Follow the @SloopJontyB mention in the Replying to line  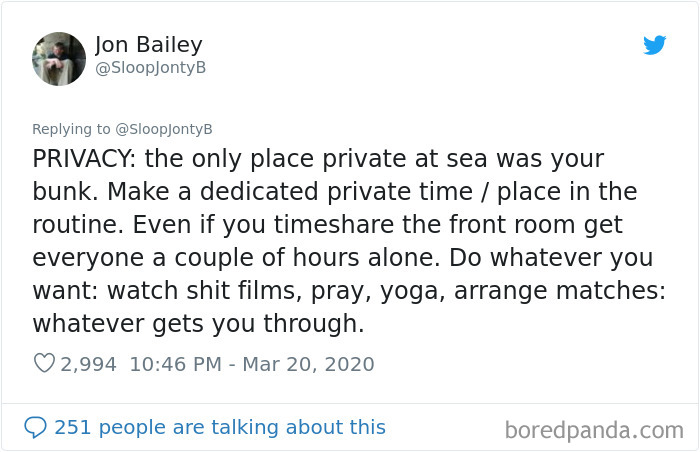coord(164,129)
